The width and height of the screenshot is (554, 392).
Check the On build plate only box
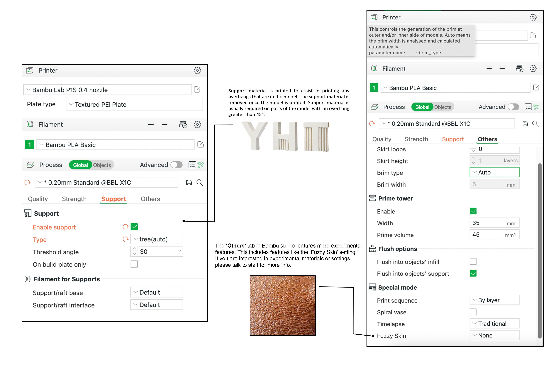coord(134,264)
